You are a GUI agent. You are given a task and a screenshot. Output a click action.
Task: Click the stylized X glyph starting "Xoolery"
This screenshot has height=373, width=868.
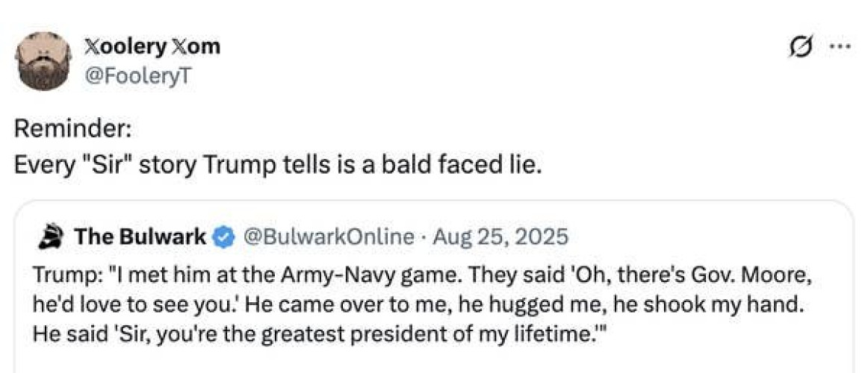pos(92,48)
